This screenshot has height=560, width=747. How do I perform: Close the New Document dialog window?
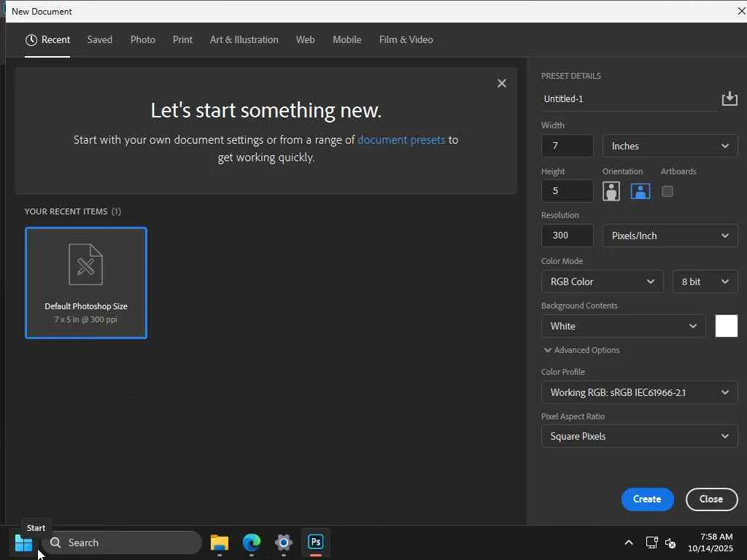tap(741, 11)
